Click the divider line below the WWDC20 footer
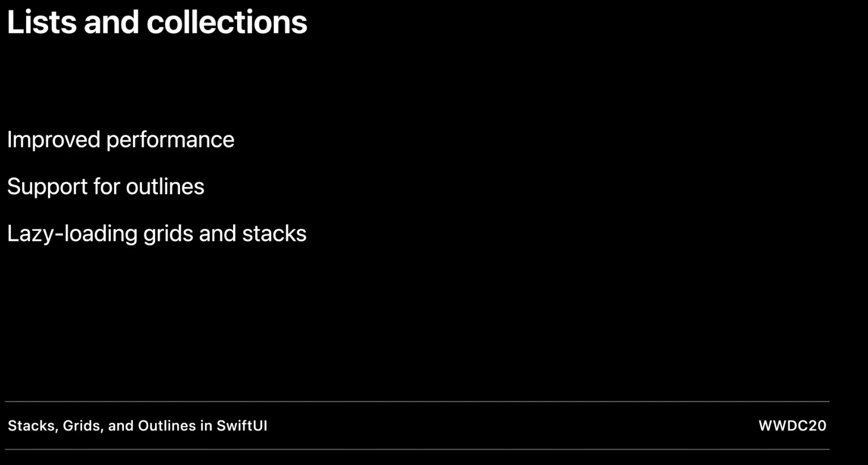Viewport: 868px width, 465px height. coord(417,450)
